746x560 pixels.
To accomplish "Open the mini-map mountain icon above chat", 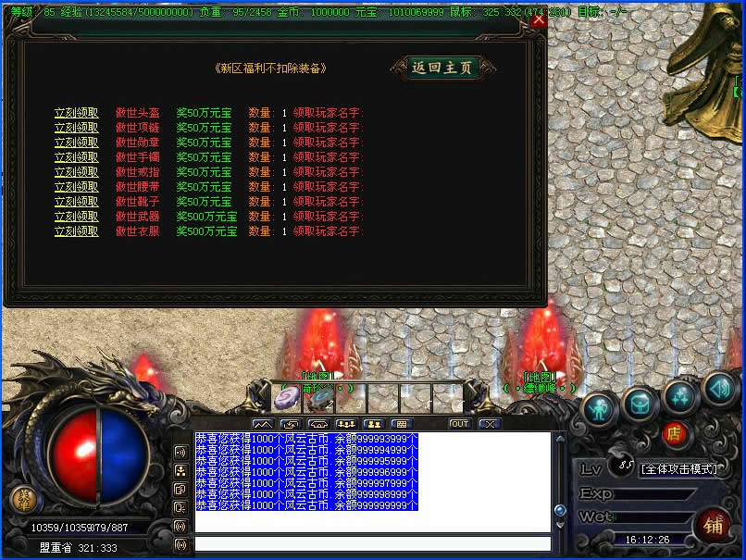I will pyautogui.click(x=263, y=424).
